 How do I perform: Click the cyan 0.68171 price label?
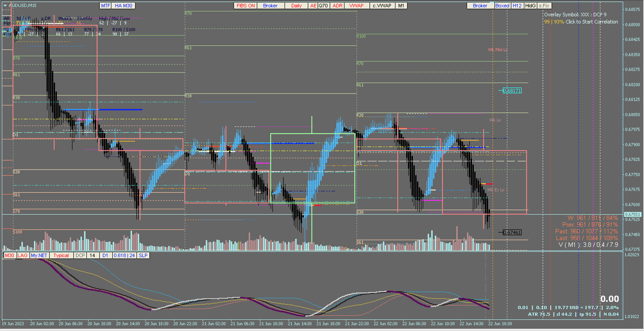[512, 91]
